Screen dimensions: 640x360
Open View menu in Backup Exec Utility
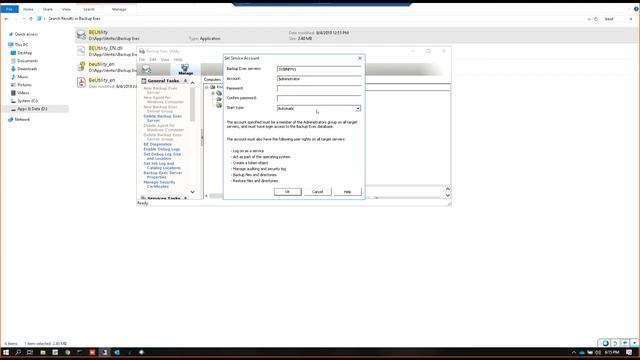[165, 60]
